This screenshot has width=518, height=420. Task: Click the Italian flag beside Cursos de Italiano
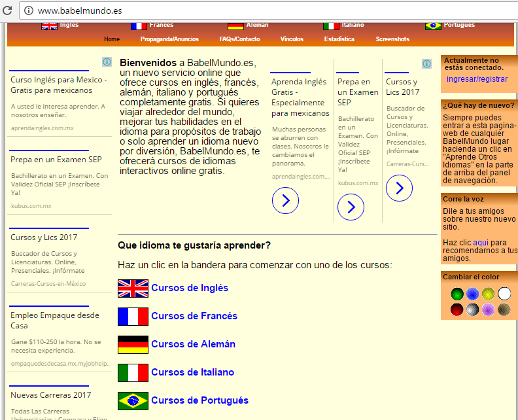(133, 373)
